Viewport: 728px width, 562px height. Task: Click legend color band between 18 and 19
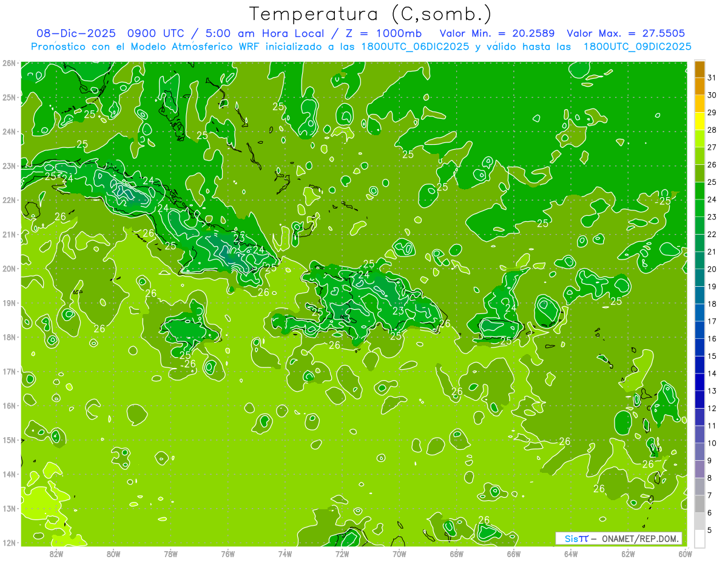point(699,295)
